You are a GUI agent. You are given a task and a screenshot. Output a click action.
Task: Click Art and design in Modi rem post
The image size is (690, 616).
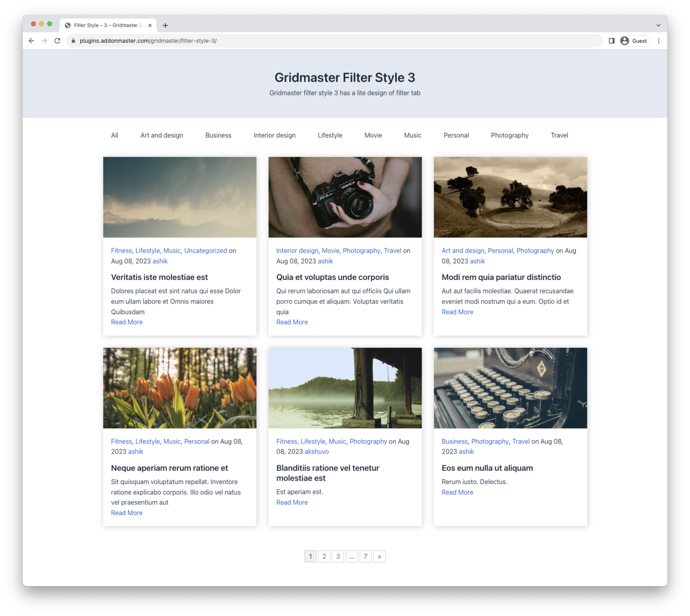pos(463,251)
